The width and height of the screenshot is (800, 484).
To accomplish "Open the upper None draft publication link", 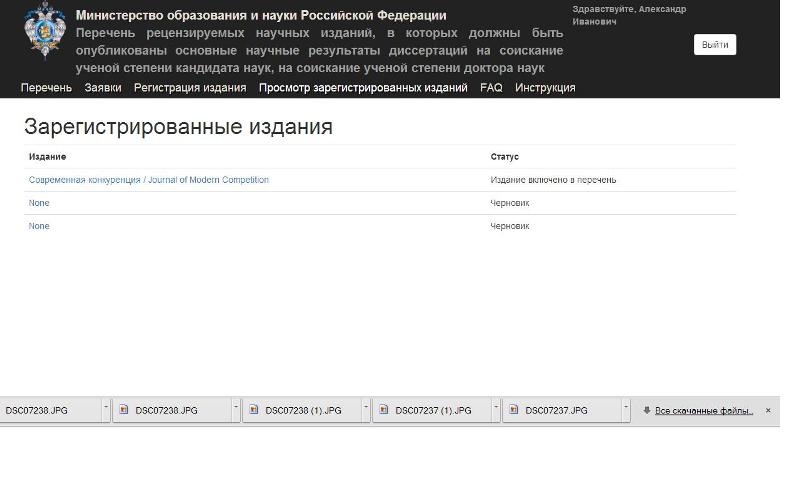I will click(39, 203).
